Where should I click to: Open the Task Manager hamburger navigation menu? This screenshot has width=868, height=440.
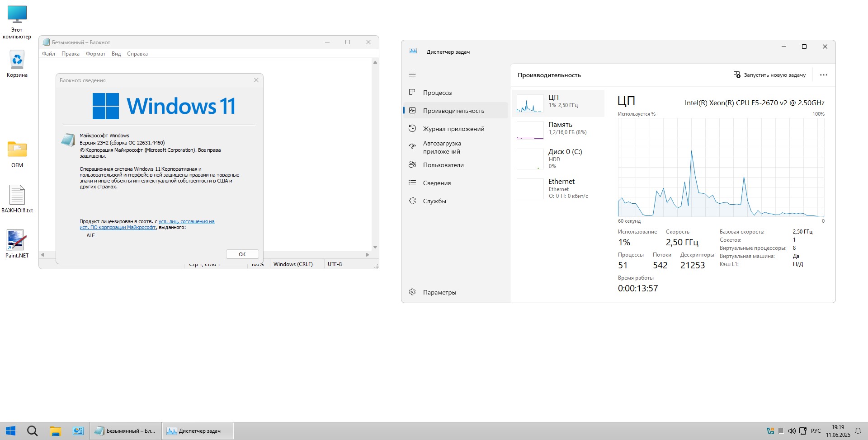[412, 74]
